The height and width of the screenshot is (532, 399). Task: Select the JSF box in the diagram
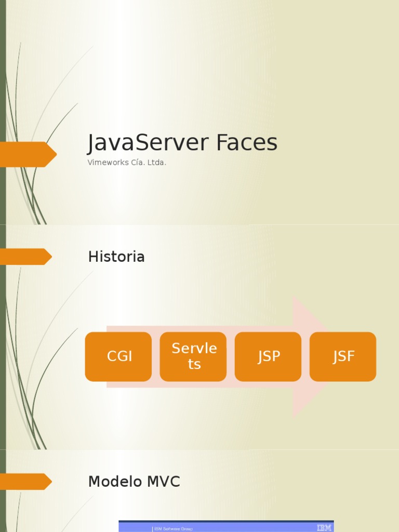click(343, 356)
